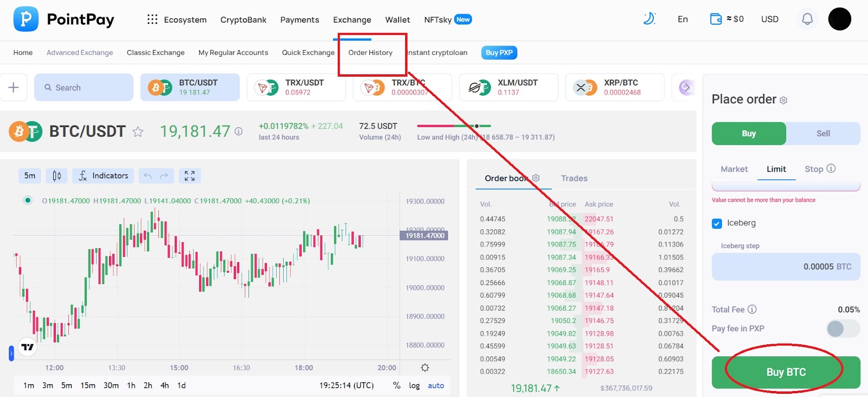The image size is (868, 397).
Task: Open NFTsky New menu item
Action: tap(448, 20)
